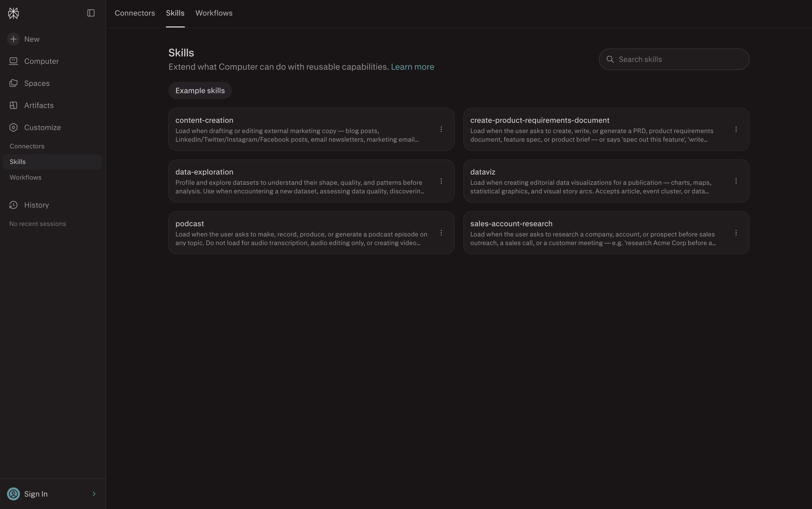Image resolution: width=812 pixels, height=509 pixels.
Task: Open the content-creation skill card
Action: pos(311,129)
